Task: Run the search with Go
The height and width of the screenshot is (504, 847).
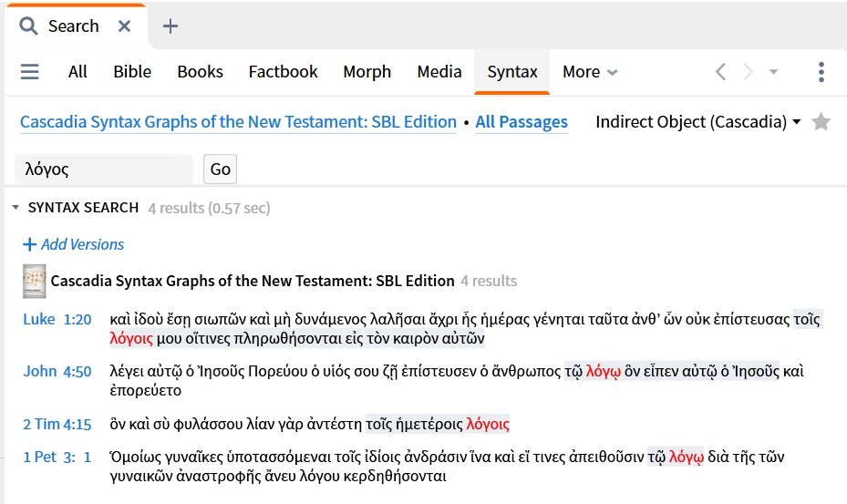Action: click(x=221, y=170)
